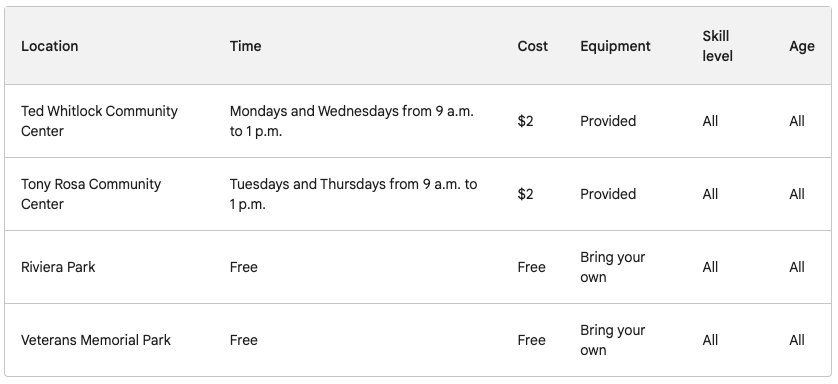Click Bring your own for Riviera Park
Screen dimensions: 838x384
click(612, 267)
